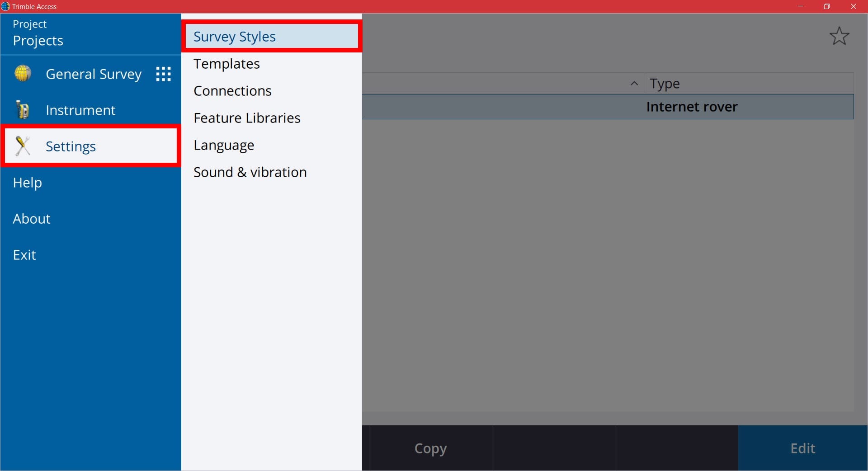The image size is (868, 471).
Task: Select Connections from the settings submenu
Action: (271, 91)
